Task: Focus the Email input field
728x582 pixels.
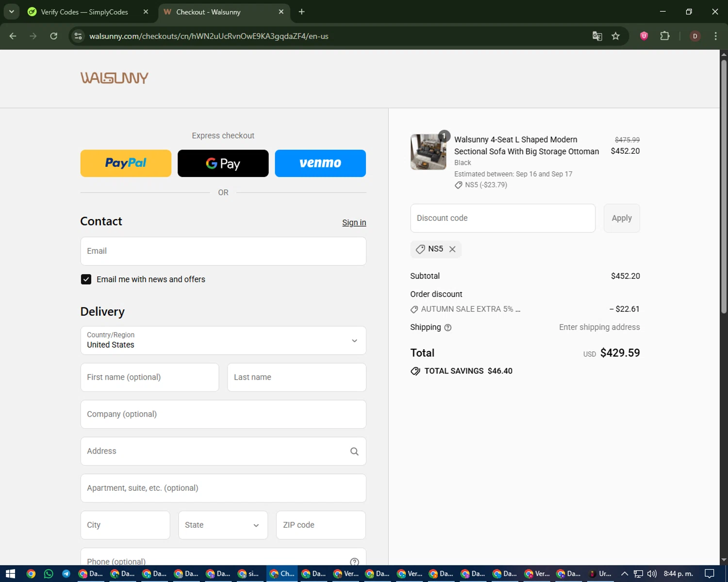Action: (x=223, y=251)
